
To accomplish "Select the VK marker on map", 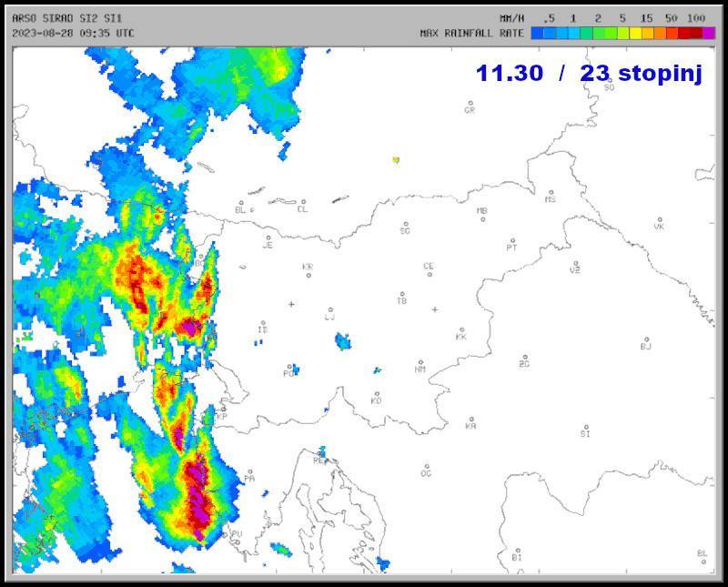I will pyautogui.click(x=660, y=219).
